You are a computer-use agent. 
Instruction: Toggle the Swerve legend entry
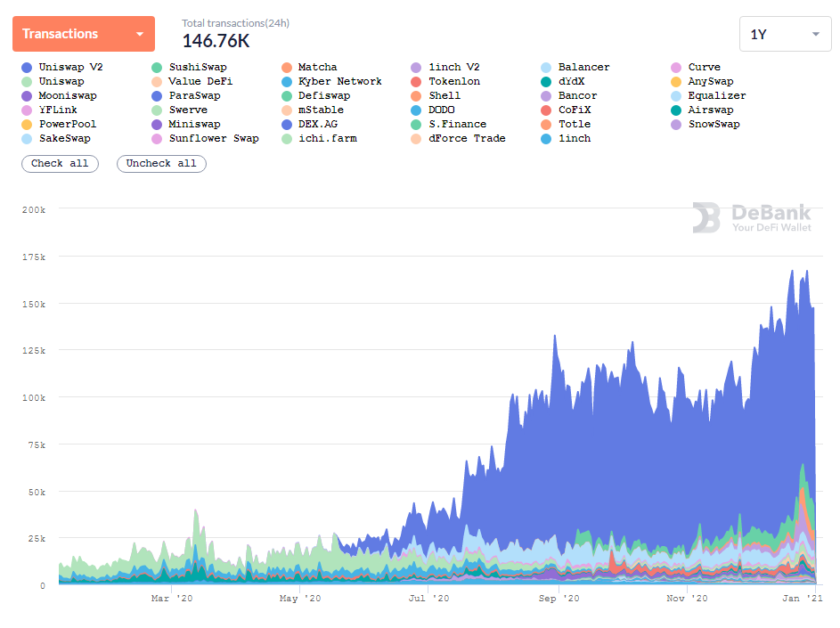[179, 110]
